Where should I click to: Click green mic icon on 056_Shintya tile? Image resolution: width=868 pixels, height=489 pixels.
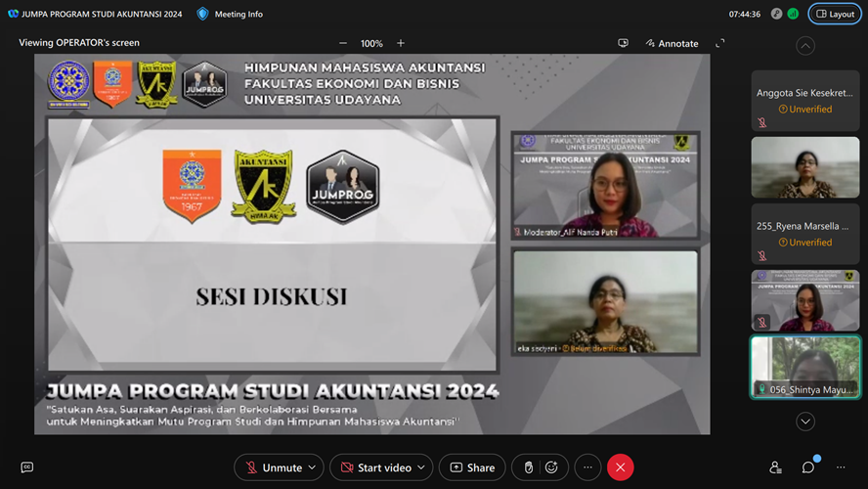pyautogui.click(x=762, y=389)
